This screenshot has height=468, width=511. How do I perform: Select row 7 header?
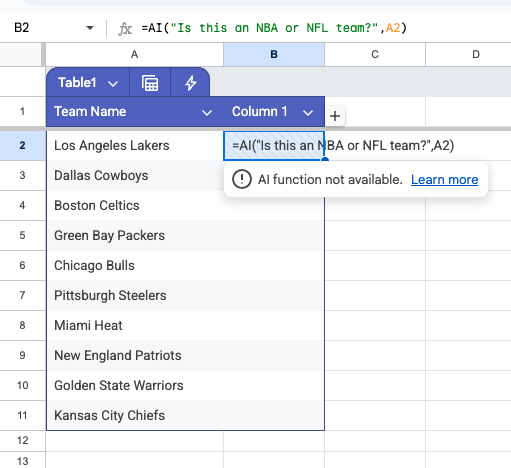[22, 295]
